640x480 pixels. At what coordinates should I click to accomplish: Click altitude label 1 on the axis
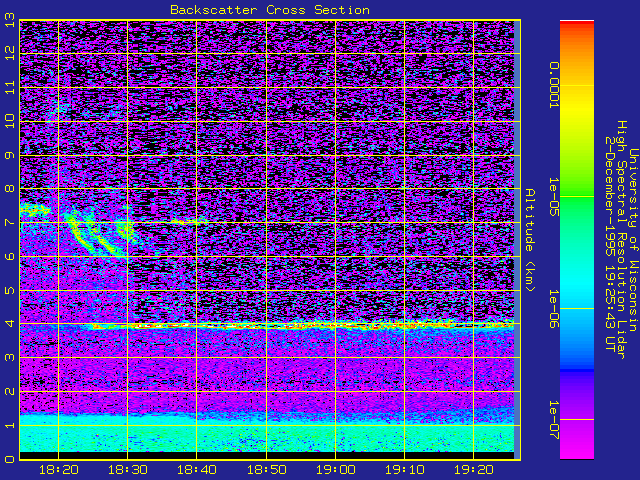click(x=10, y=425)
